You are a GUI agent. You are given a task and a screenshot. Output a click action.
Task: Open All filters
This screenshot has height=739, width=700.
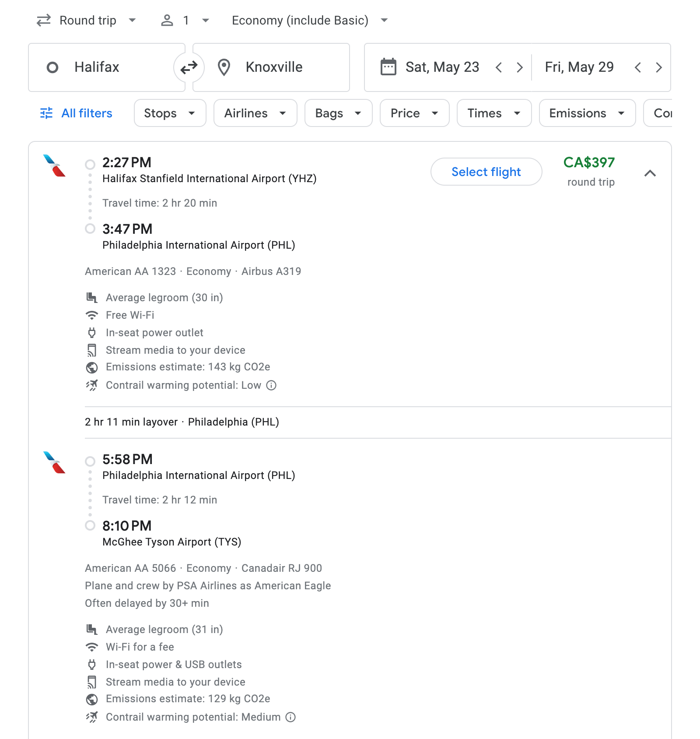tap(86, 113)
